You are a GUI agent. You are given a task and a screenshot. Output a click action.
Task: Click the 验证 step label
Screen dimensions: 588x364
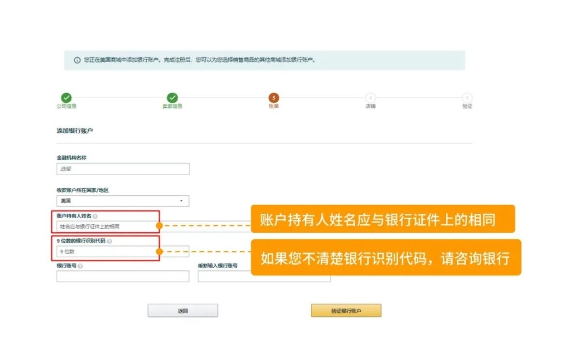point(467,107)
